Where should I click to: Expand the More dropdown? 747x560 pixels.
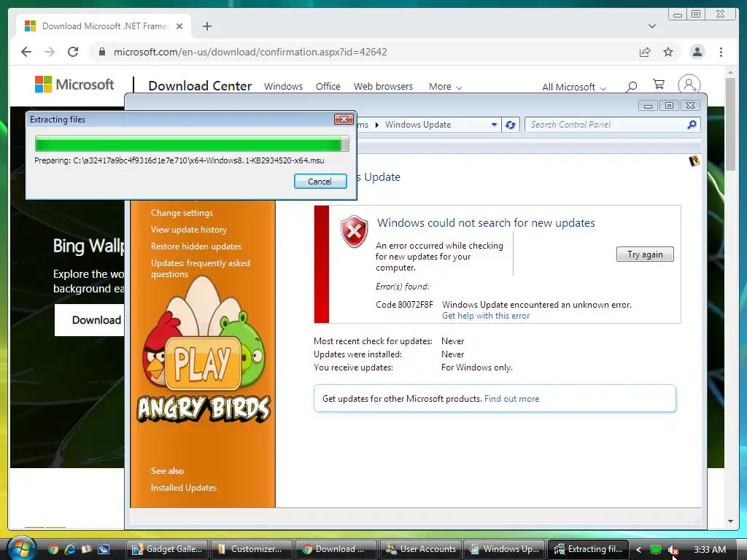(445, 87)
